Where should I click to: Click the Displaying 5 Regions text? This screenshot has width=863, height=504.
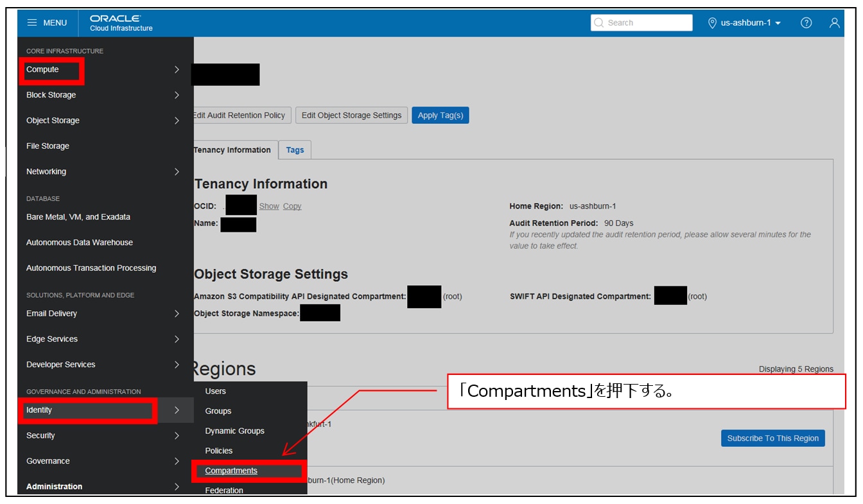pyautogui.click(x=796, y=369)
